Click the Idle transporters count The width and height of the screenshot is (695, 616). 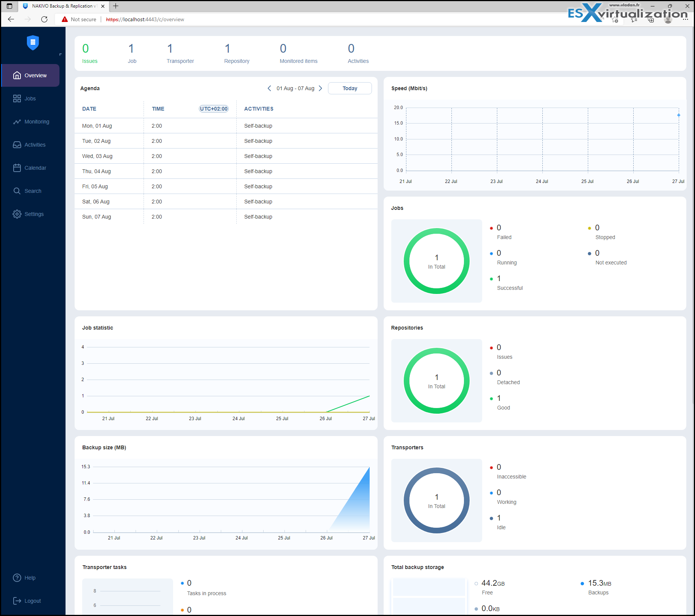[499, 518]
